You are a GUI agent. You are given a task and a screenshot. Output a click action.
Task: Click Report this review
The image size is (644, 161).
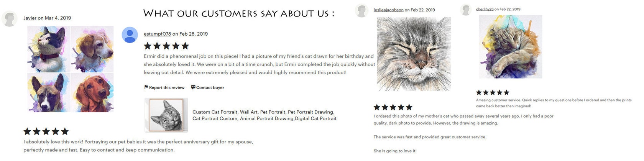167,87
